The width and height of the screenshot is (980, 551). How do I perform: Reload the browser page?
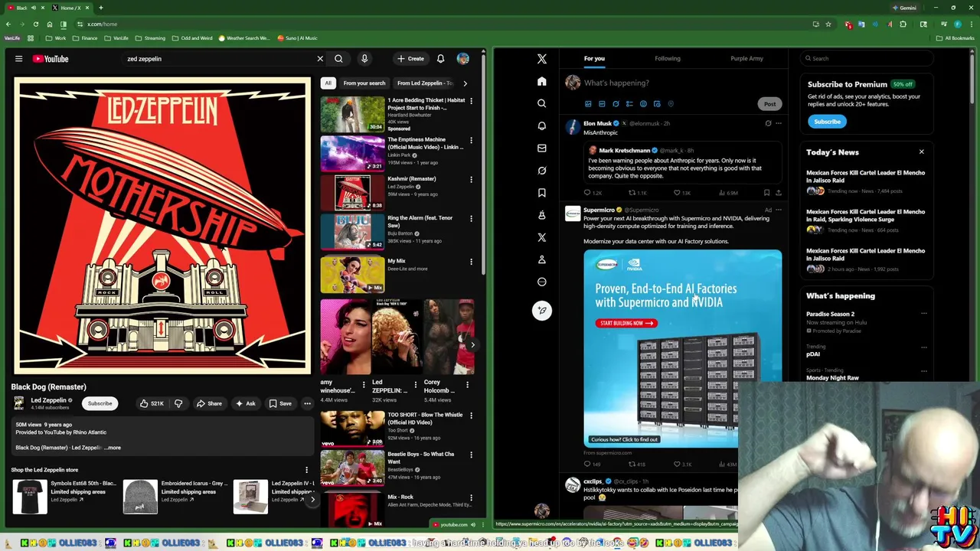pyautogui.click(x=35, y=24)
